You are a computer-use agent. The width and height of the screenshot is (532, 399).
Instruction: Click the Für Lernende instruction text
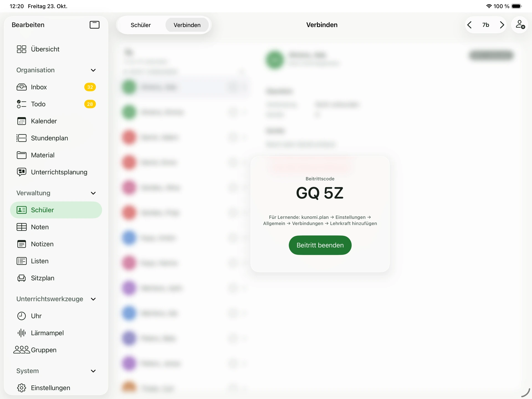point(320,220)
